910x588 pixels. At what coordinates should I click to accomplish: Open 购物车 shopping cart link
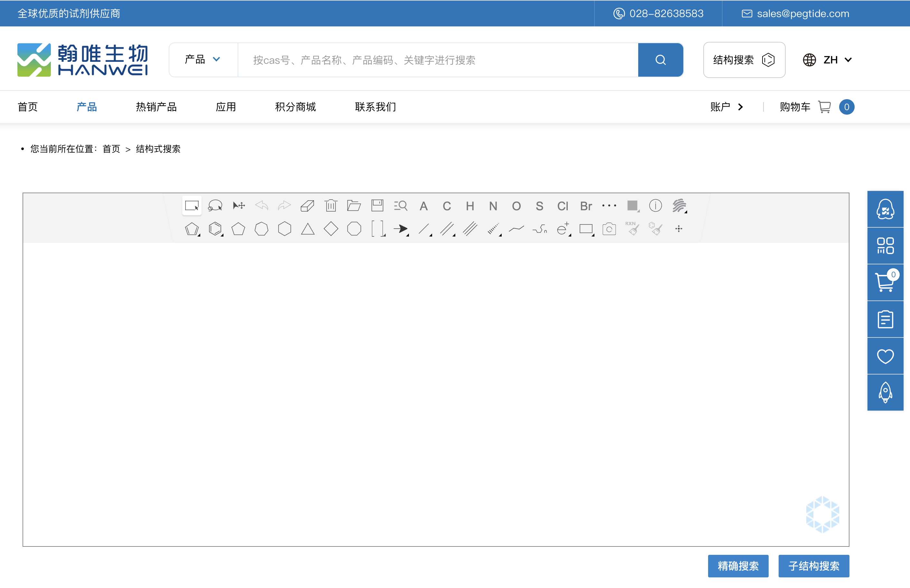tap(817, 107)
